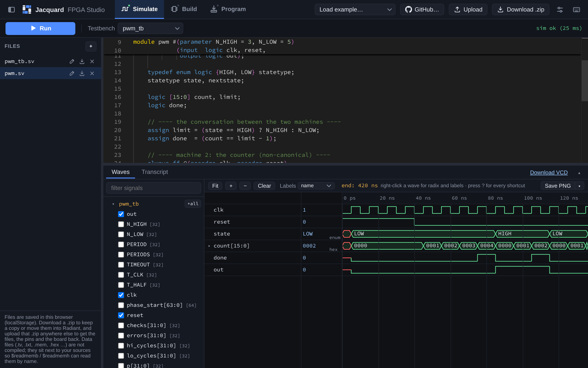Select the done wave row label

pyautogui.click(x=220, y=258)
